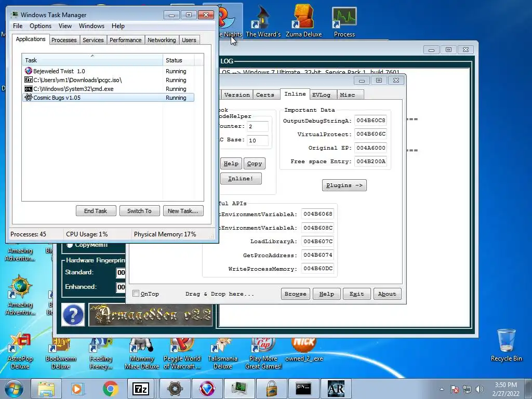The width and height of the screenshot is (532, 399).
Task: Click the Copy button
Action: (x=254, y=164)
